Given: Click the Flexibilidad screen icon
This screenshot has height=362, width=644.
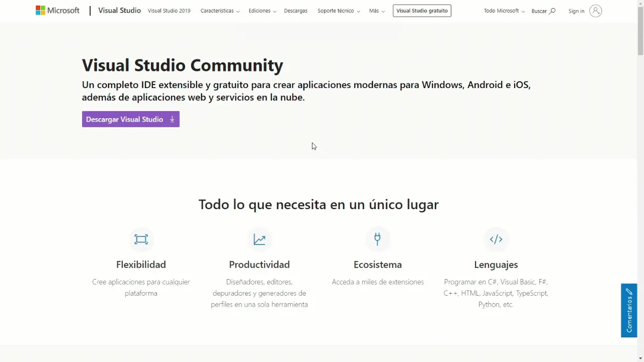Looking at the screenshot, I should click(141, 239).
